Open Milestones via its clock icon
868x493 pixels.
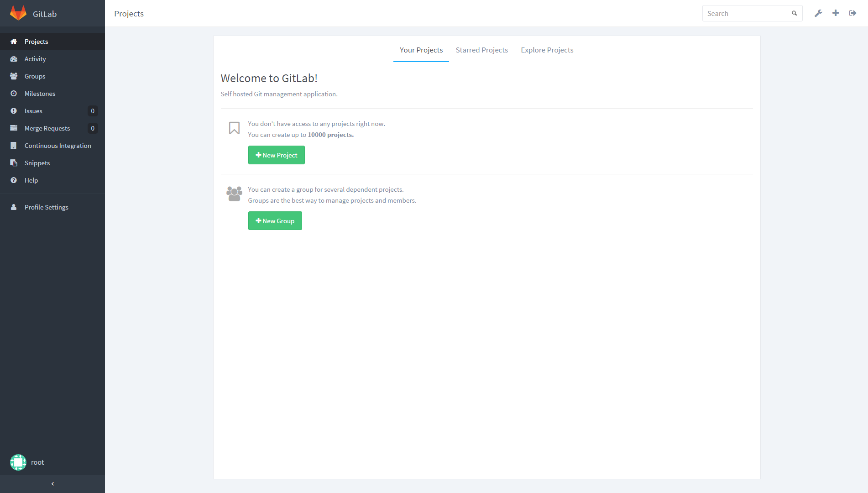tap(15, 94)
